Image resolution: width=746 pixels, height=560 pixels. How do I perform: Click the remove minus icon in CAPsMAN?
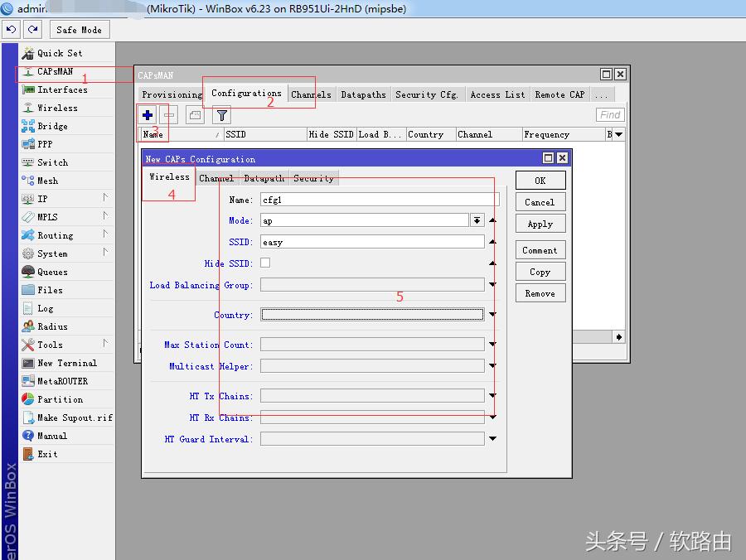169,115
